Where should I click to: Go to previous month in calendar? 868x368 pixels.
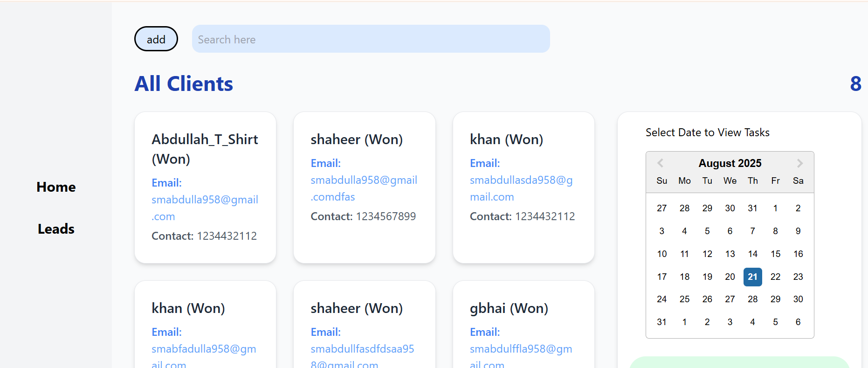click(660, 163)
